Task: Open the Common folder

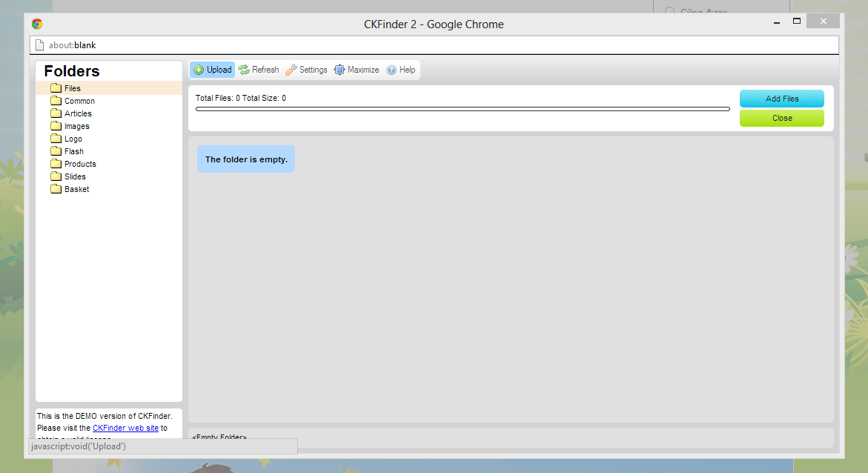Action: tap(80, 102)
